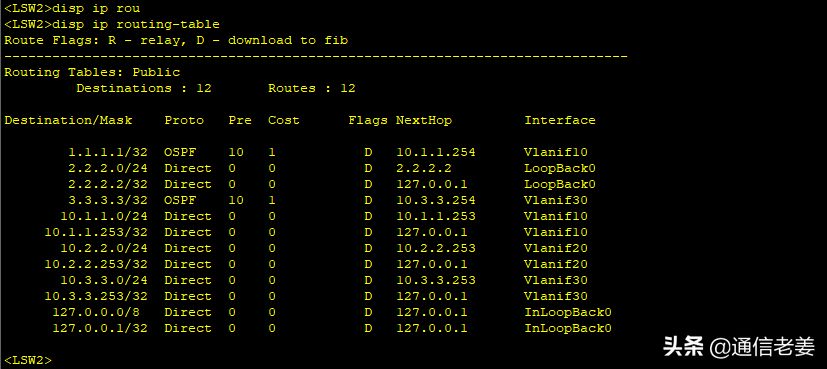This screenshot has height=369, width=827.
Task: Click the 'Routing Tables: Public' text
Action: pos(92,72)
